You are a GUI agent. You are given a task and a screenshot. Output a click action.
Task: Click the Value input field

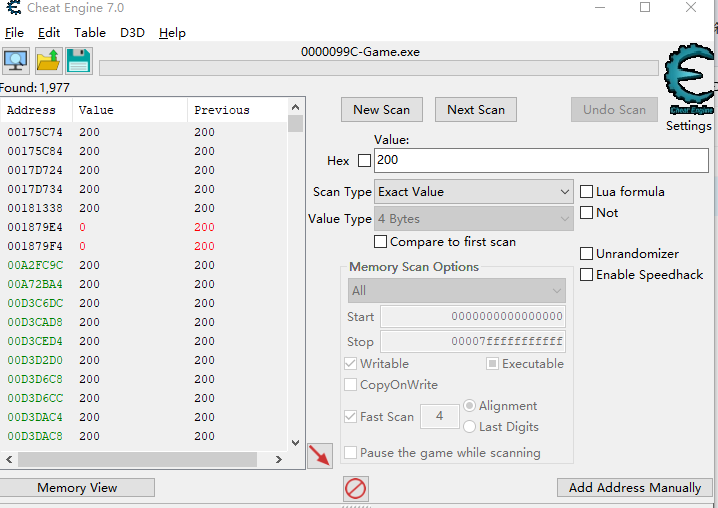click(541, 160)
